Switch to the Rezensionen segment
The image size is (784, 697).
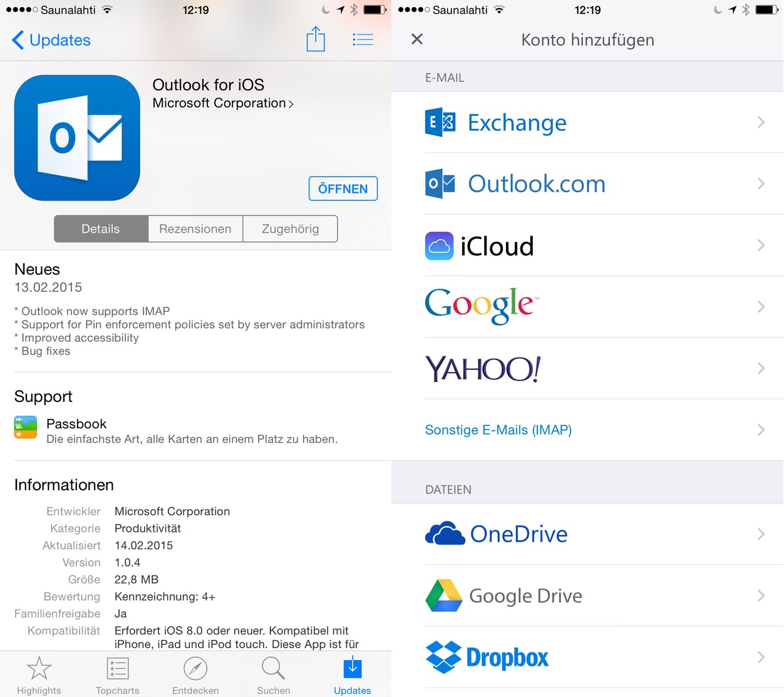click(x=195, y=229)
